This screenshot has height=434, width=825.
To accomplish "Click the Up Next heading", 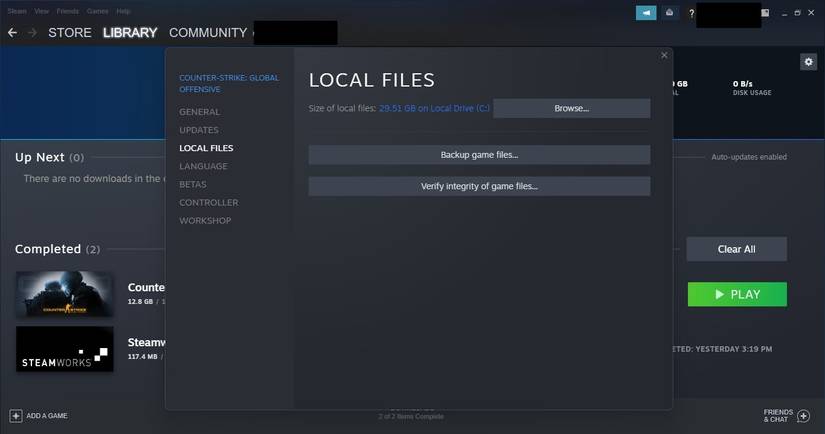I will 39,157.
